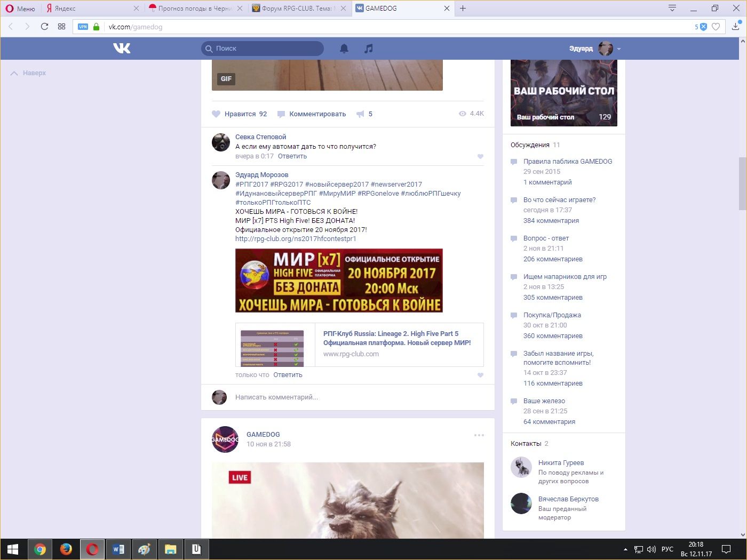Viewport: 747px width, 560px height.
Task: Open the Opera Меню button
Action: tap(20, 9)
